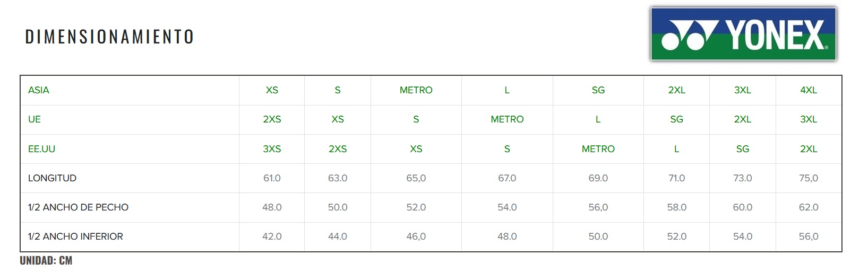Click the 61.0 length value

tap(272, 178)
